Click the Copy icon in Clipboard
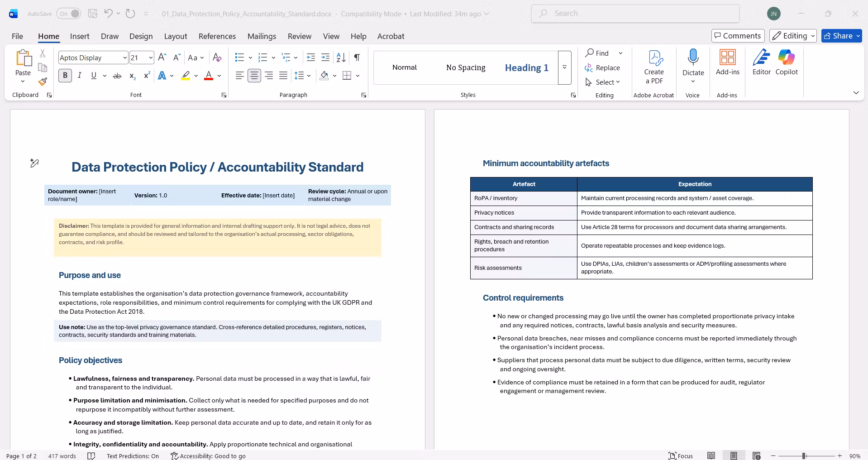Viewport: 868px width, 460px height. click(43, 67)
